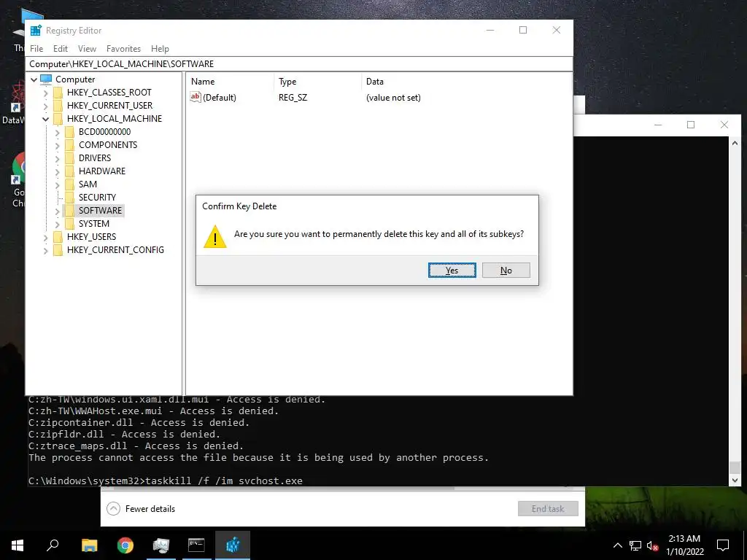The width and height of the screenshot is (747, 560).
Task: Select the HARDWARE folder icon
Action: pyautogui.click(x=69, y=171)
